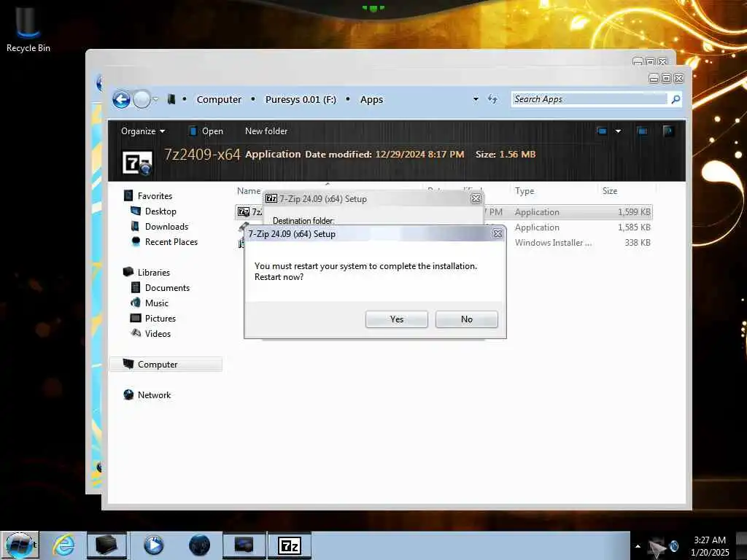Navigate to Puresys 0.01 (F:) breadcrumb
This screenshot has width=747, height=560.
[301, 99]
